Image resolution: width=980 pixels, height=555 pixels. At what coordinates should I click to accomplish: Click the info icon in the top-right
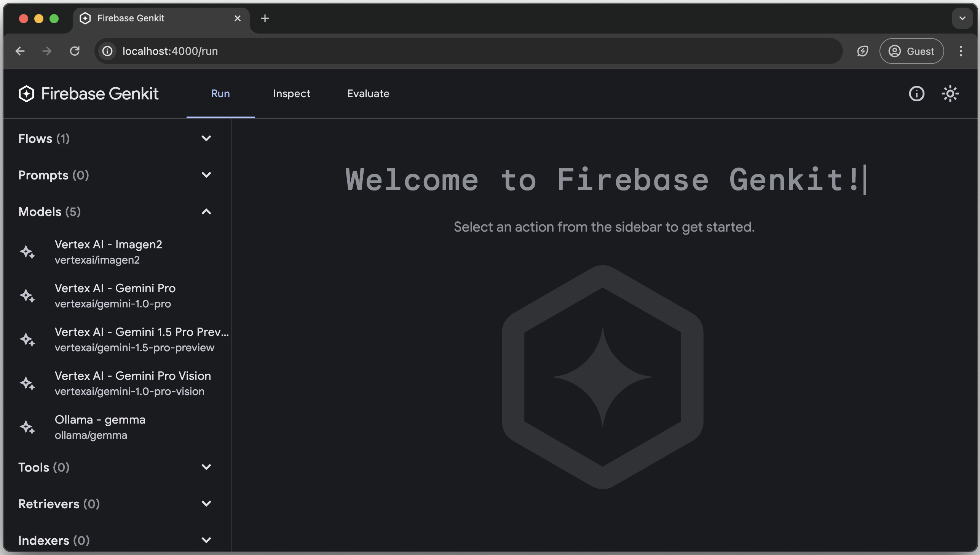917,94
